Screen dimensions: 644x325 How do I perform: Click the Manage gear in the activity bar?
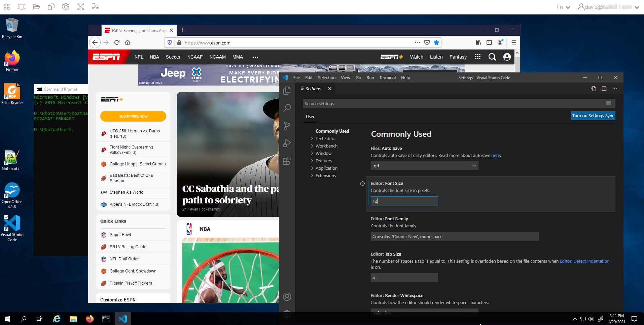click(287, 314)
